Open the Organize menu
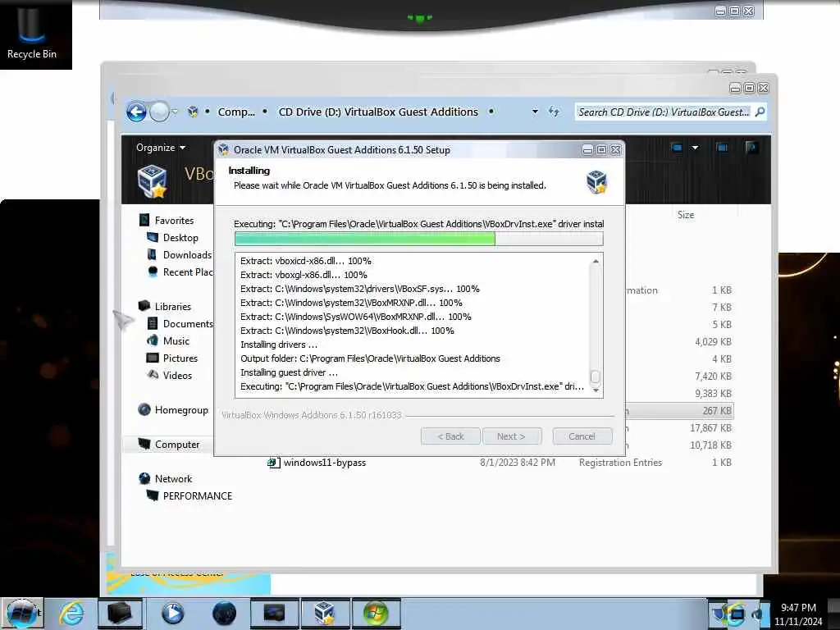 point(161,148)
